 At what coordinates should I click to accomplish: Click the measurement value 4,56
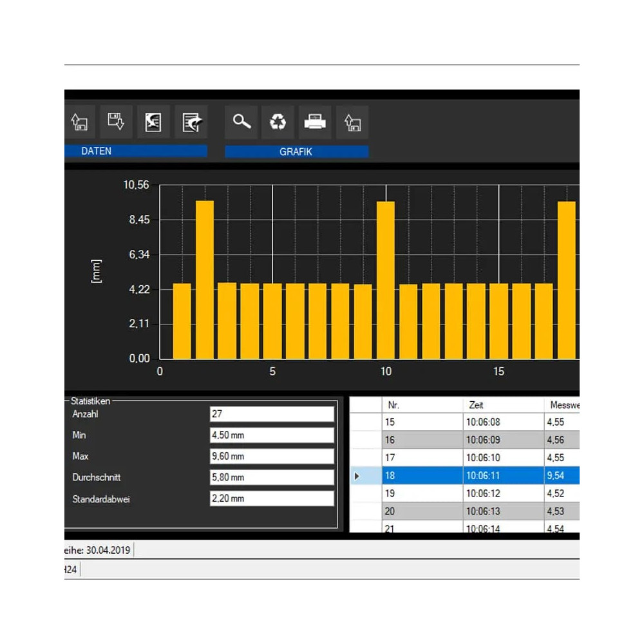[562, 440]
